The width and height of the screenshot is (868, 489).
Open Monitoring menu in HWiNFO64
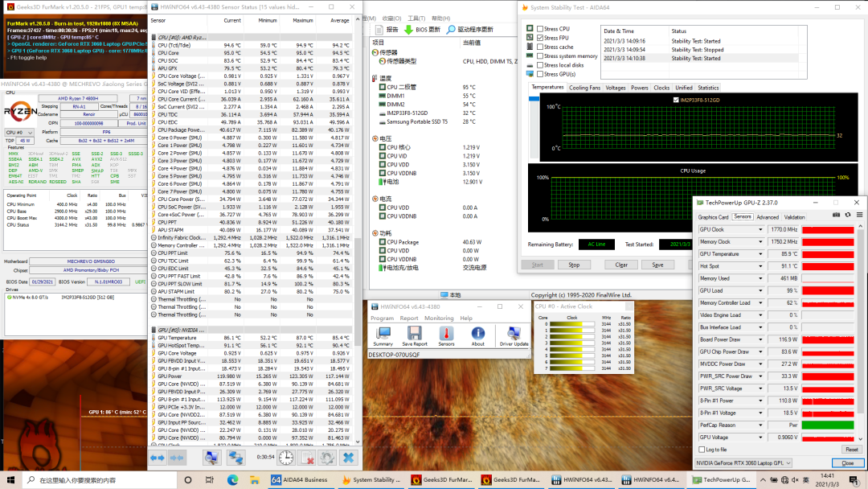[x=439, y=318]
